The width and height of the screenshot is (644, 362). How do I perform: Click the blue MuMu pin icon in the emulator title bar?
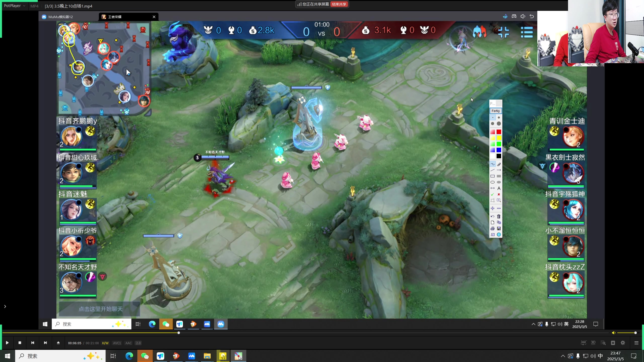pos(505,16)
